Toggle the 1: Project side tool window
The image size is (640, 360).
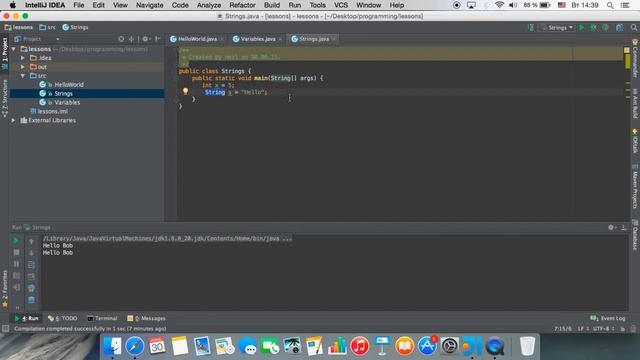5,53
